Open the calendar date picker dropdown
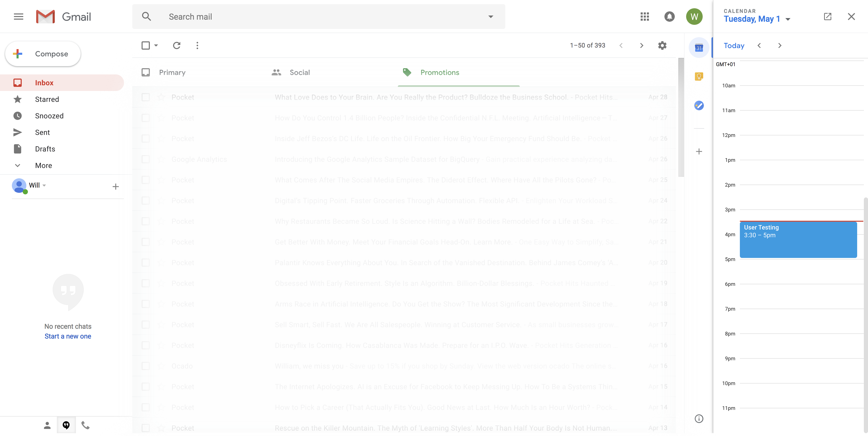 coord(787,19)
